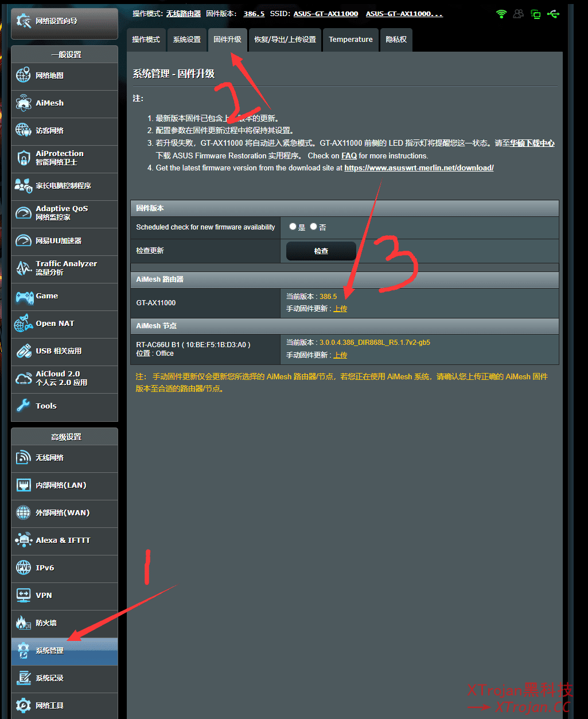Screen dimensions: 588x719
Task: Switch to the 操作模式 tab
Action: (x=146, y=40)
